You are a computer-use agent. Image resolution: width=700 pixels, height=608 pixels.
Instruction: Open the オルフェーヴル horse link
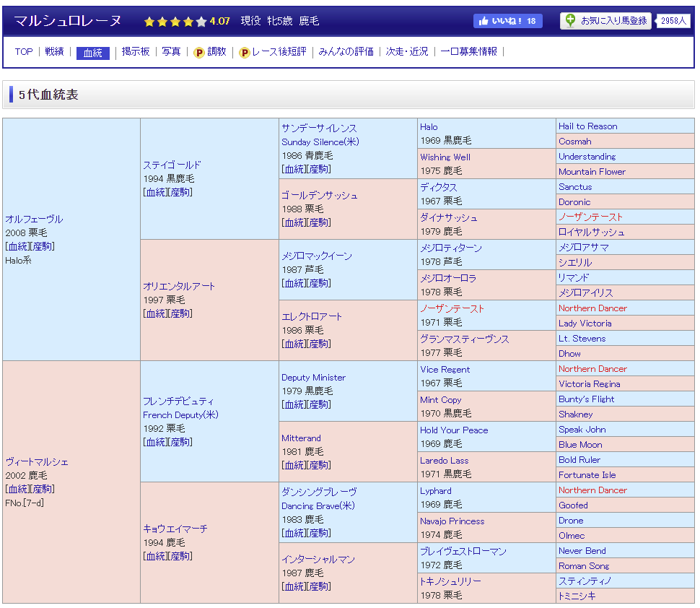pyautogui.click(x=34, y=220)
